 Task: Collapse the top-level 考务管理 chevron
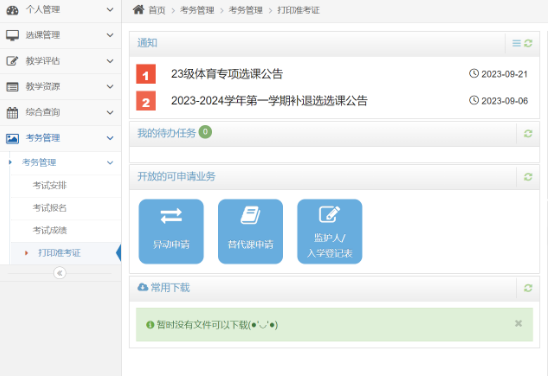pyautogui.click(x=110, y=138)
